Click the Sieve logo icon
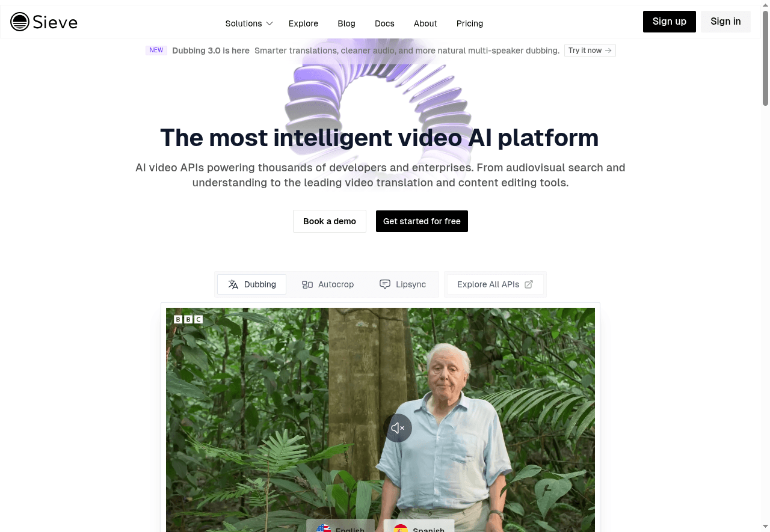 point(20,22)
